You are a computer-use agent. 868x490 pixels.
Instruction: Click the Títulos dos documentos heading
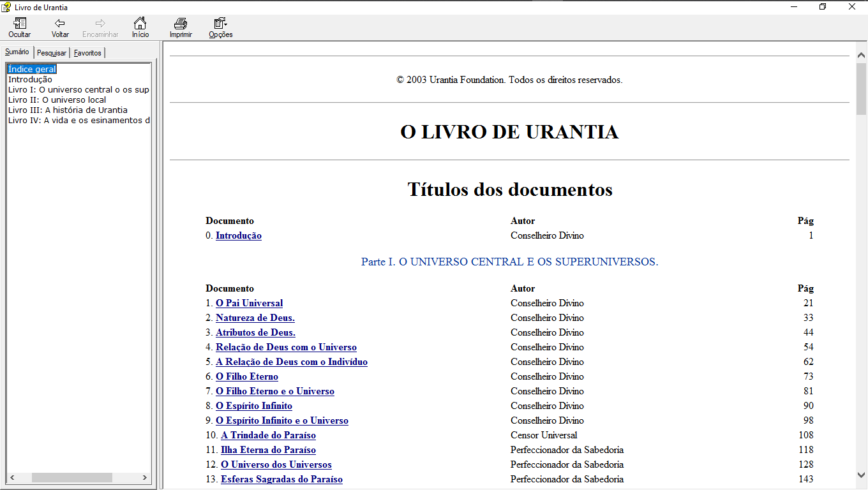(510, 189)
